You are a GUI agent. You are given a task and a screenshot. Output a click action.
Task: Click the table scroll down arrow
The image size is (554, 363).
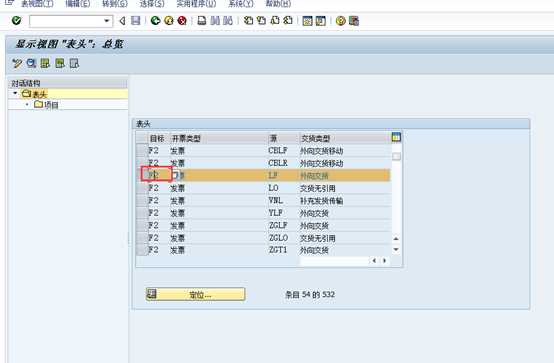point(396,249)
